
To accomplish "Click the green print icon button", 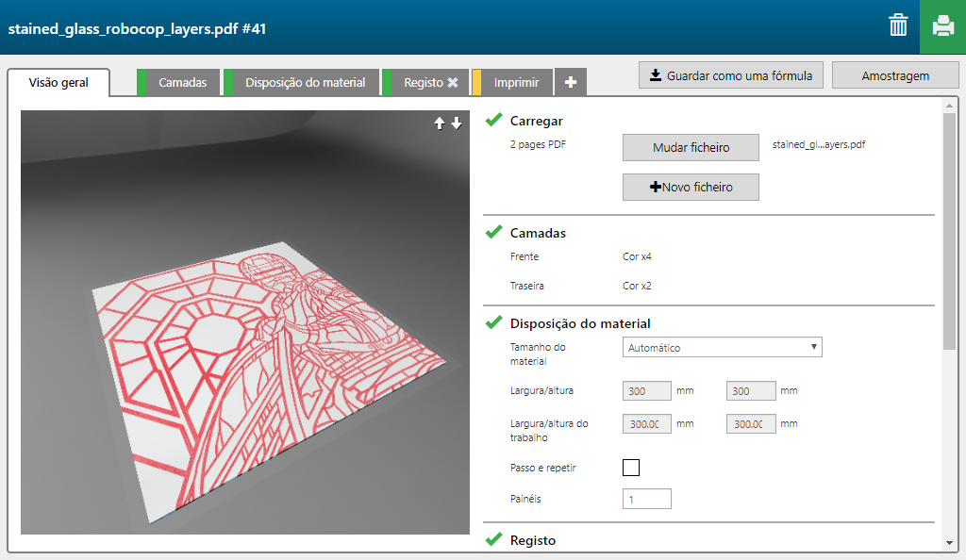I will point(942,26).
